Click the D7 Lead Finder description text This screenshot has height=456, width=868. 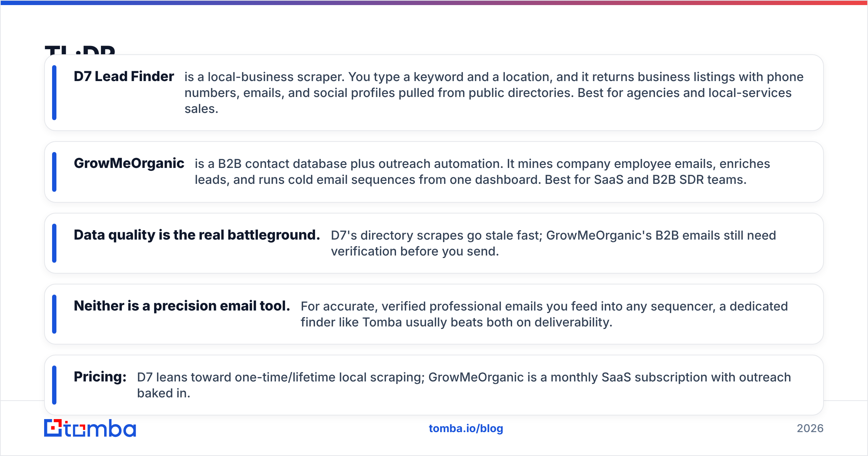coord(494,93)
